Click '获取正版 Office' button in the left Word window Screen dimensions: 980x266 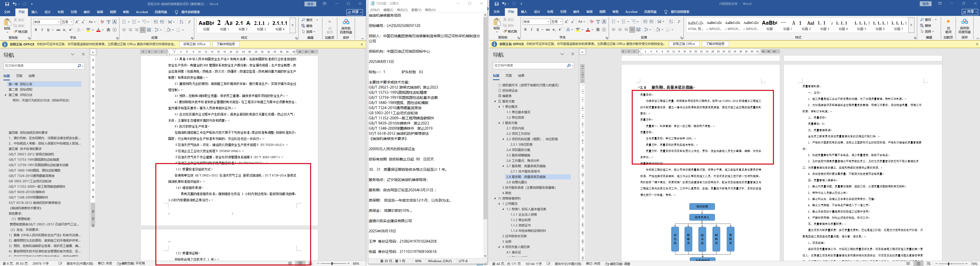click(x=195, y=44)
